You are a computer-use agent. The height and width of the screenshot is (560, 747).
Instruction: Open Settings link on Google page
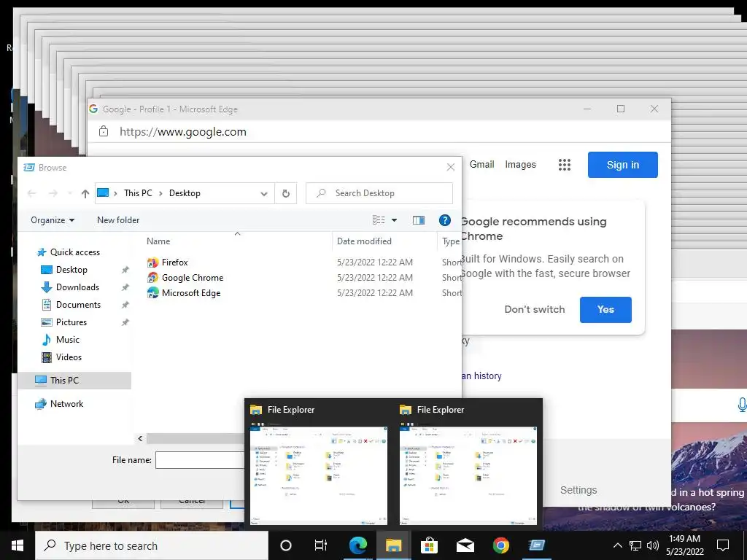click(x=578, y=490)
